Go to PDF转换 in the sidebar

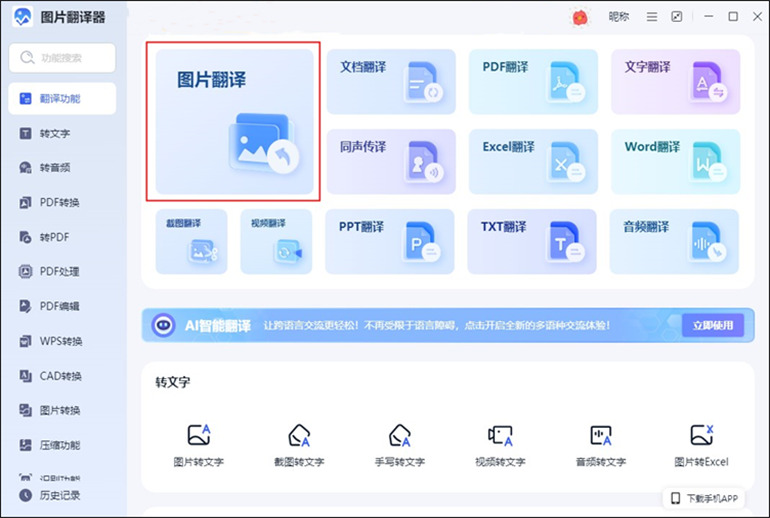pos(60,202)
